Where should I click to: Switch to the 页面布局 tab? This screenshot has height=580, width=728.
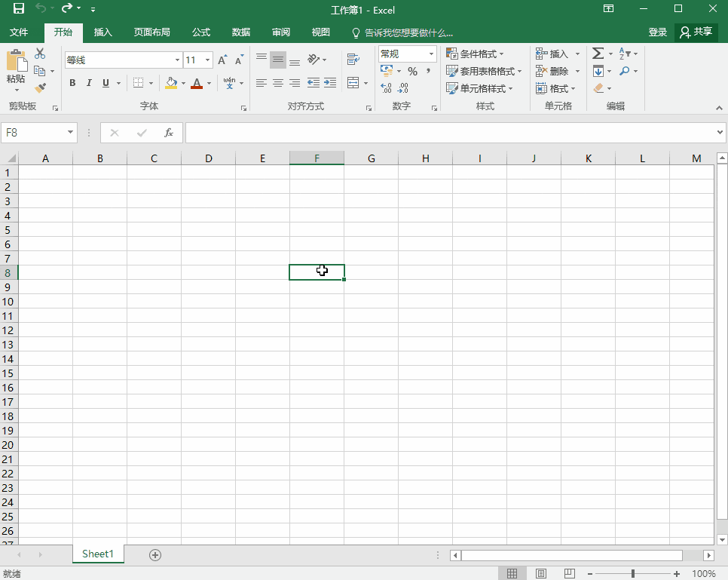tap(151, 32)
